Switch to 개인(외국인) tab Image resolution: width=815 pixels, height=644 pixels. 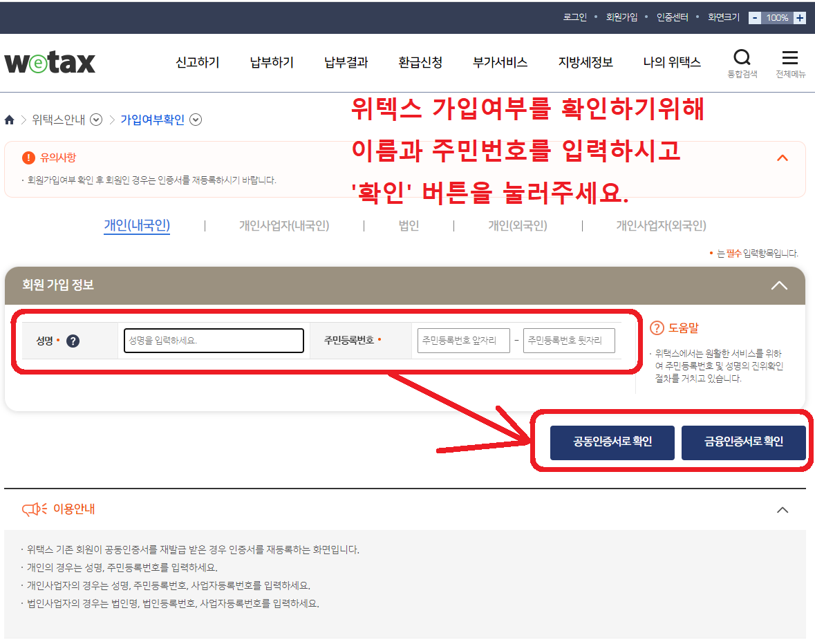point(518,225)
